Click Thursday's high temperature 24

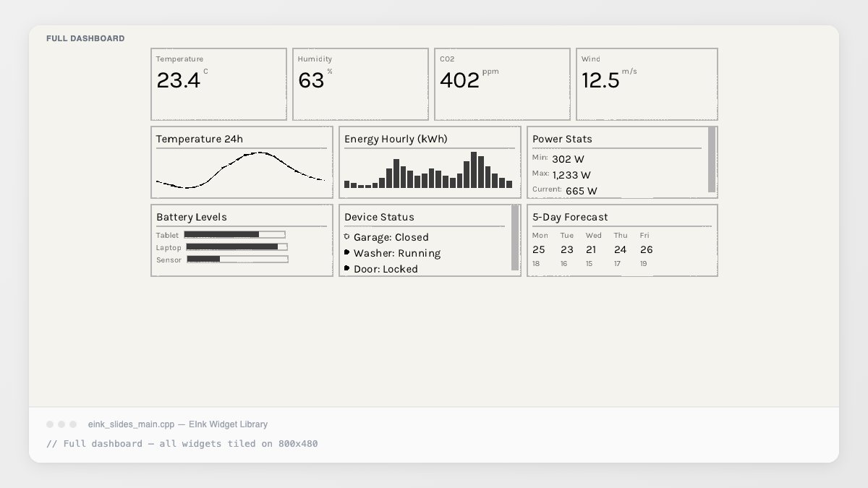pyautogui.click(x=621, y=249)
